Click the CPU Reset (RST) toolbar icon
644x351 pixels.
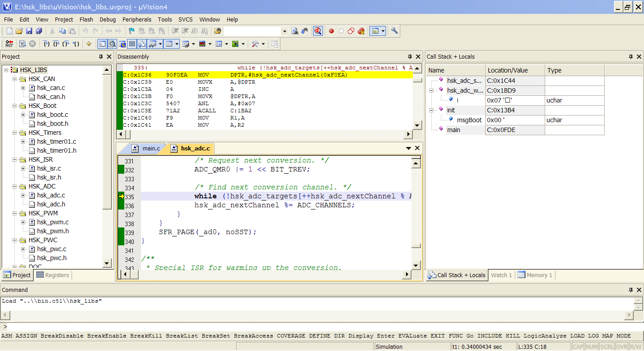tap(9, 44)
